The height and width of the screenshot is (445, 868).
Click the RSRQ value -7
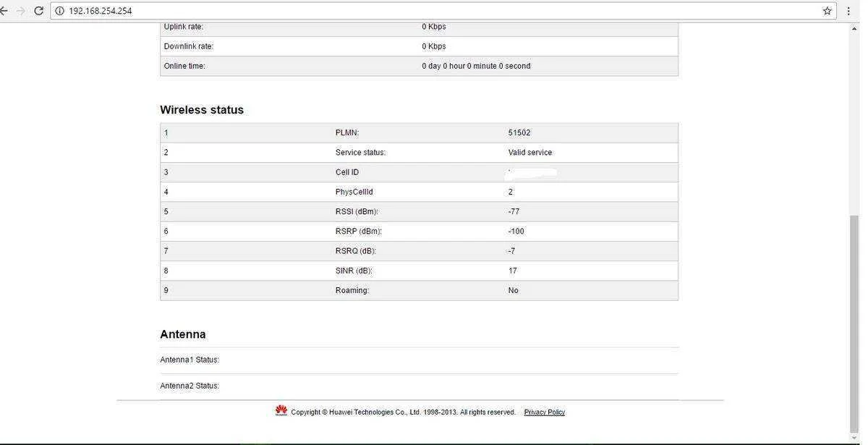click(x=511, y=251)
